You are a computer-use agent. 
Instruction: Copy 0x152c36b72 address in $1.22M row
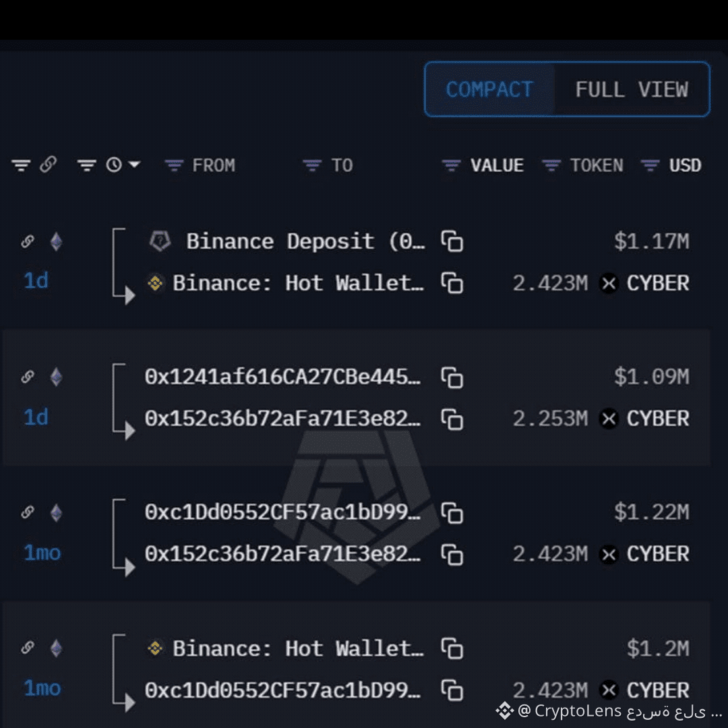(x=452, y=554)
